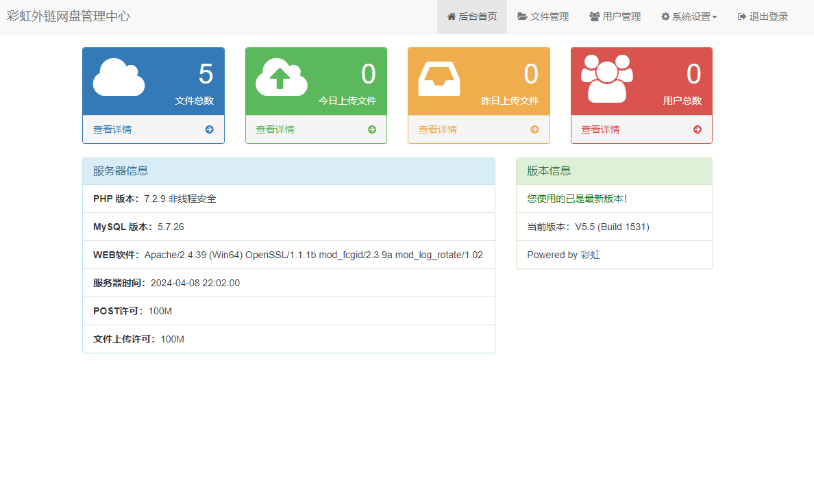
Task: Click blue arrow circle icon under 文件总数
Action: 209,129
